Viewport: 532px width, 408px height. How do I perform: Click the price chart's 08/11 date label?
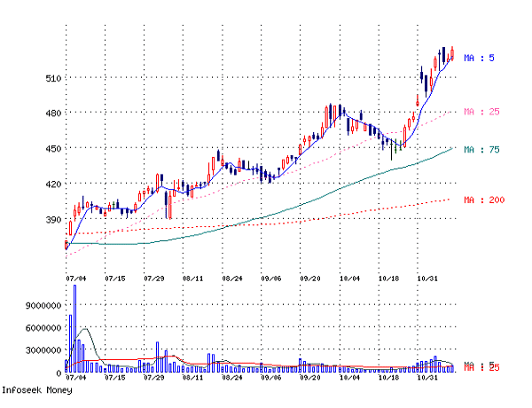coord(193,279)
